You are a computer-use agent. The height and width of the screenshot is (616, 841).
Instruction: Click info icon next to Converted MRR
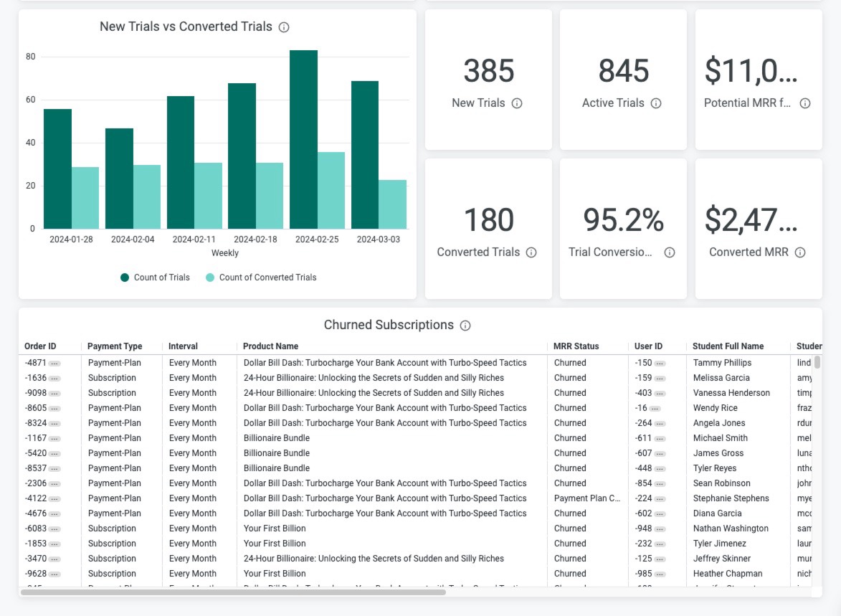799,252
